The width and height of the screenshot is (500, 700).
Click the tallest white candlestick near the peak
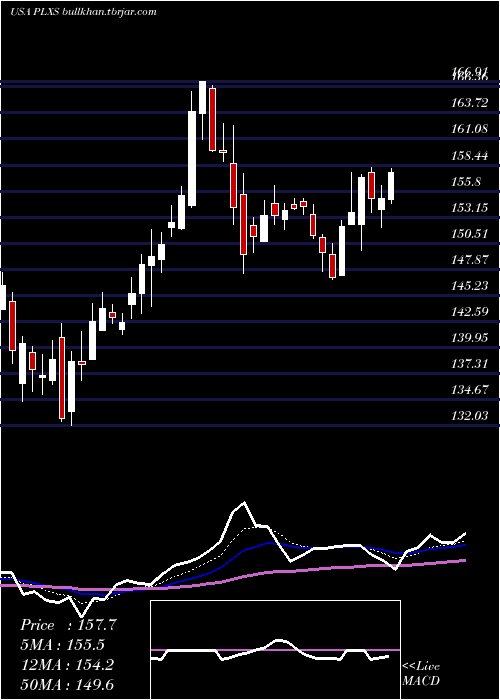[192, 158]
